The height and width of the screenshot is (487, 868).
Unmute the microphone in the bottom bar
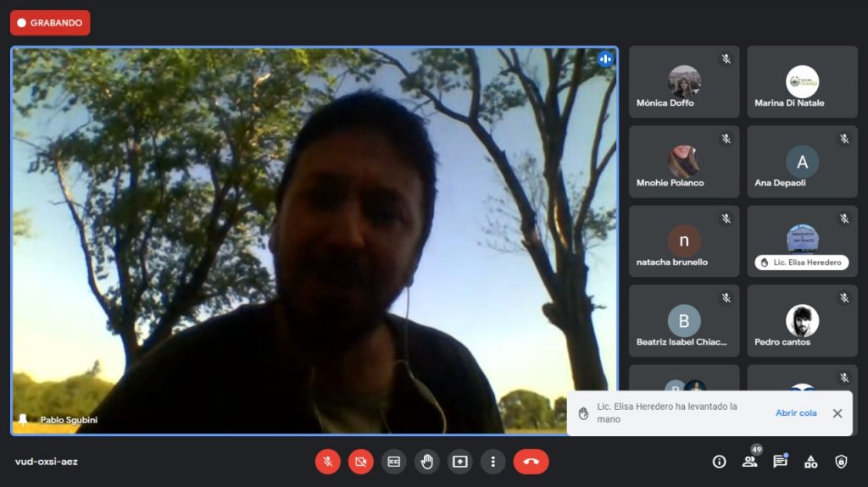328,462
